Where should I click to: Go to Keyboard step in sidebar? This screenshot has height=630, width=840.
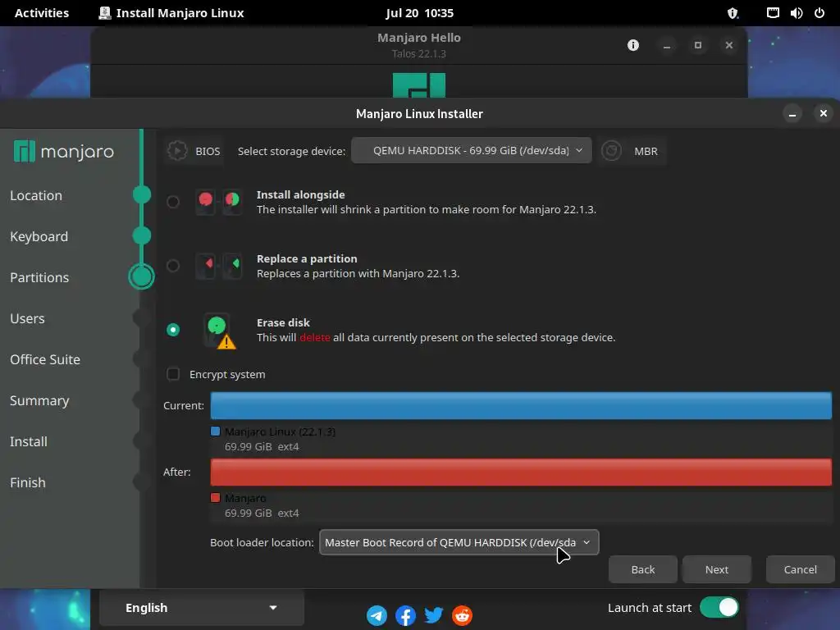[39, 236]
